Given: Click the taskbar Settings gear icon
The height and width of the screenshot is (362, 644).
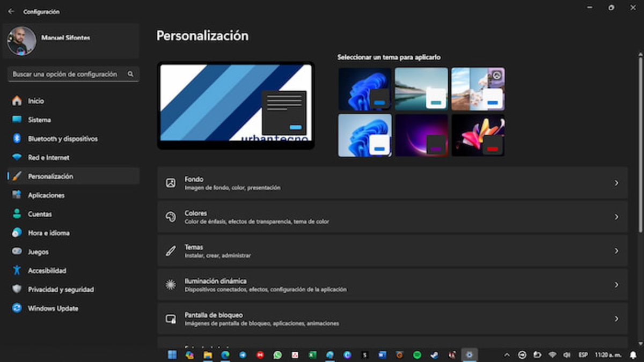Looking at the screenshot, I should (470, 355).
